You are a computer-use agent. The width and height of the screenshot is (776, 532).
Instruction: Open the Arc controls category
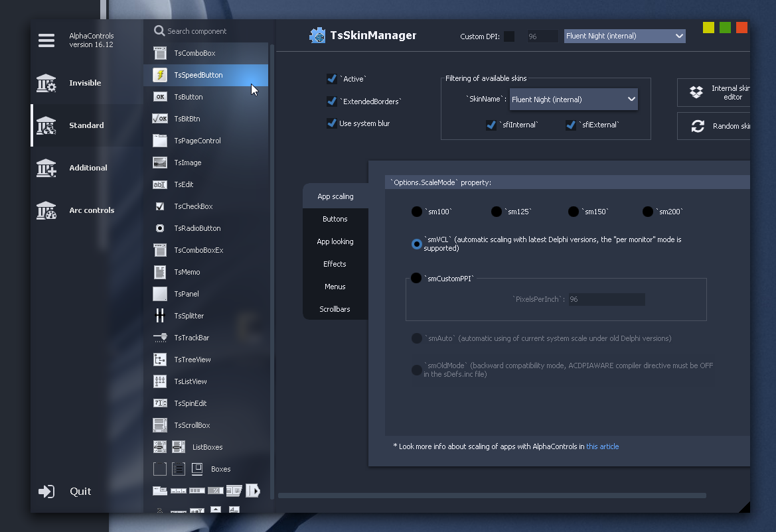coord(87,210)
